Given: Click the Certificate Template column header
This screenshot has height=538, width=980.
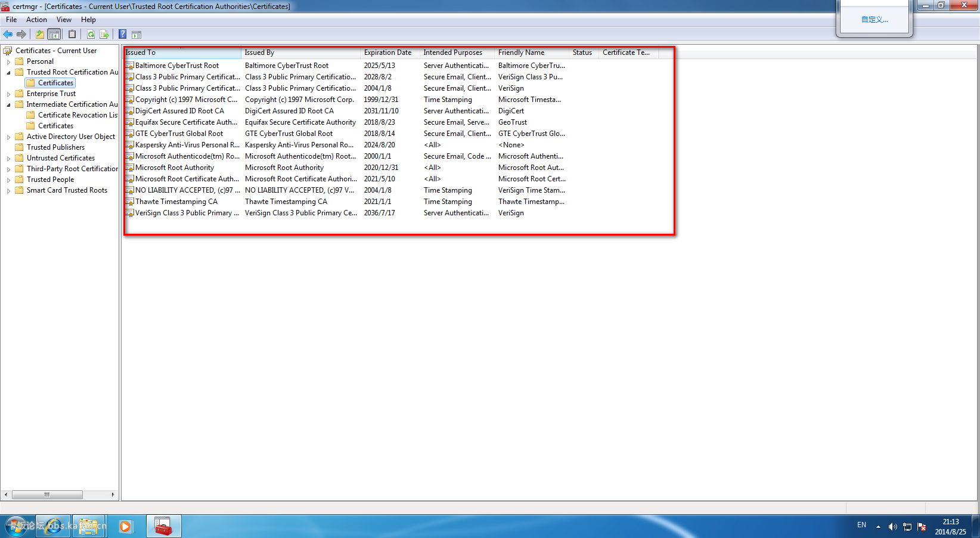Looking at the screenshot, I should tap(629, 52).
